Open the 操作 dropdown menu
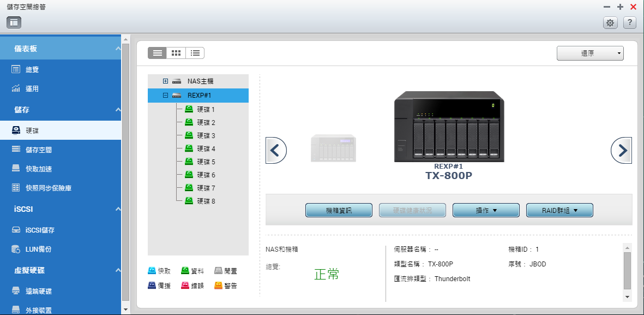This screenshot has height=315, width=644. pyautogui.click(x=486, y=210)
